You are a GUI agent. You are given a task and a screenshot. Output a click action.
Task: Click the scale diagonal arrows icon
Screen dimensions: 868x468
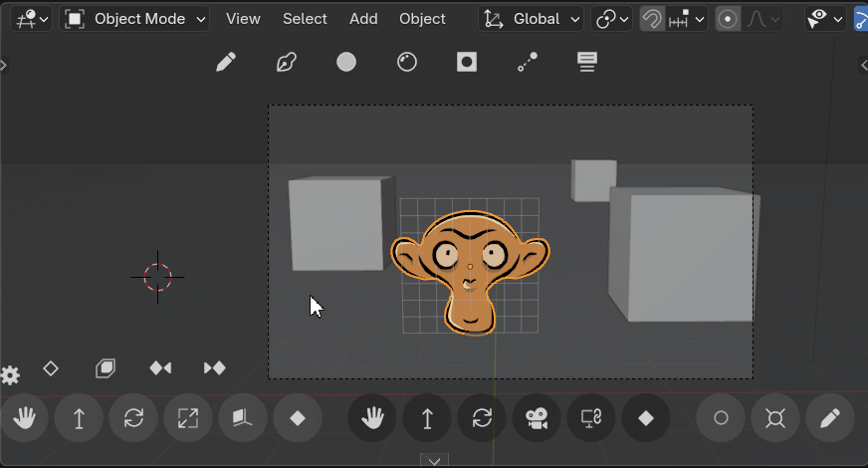188,418
